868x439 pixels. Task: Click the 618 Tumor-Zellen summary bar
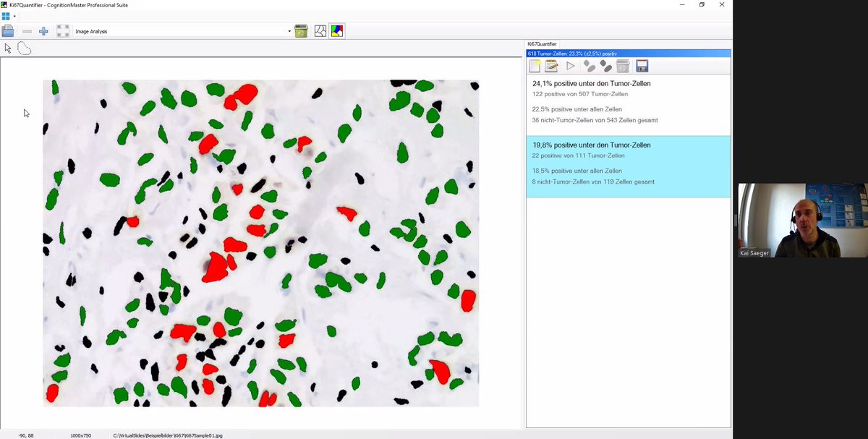tap(629, 53)
